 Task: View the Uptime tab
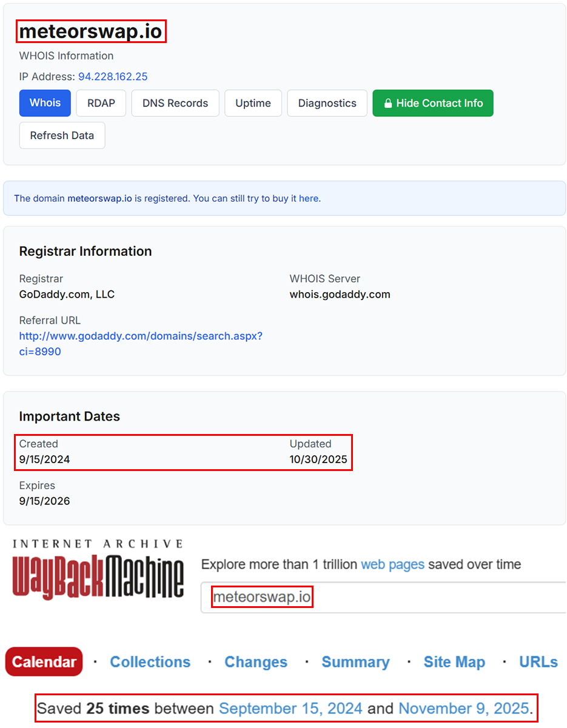coord(253,103)
